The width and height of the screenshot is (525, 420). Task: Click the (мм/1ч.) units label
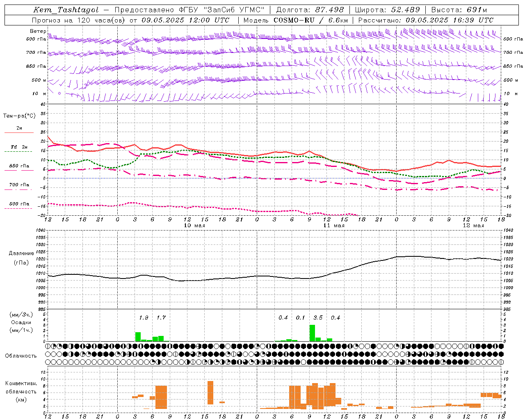coord(21,330)
